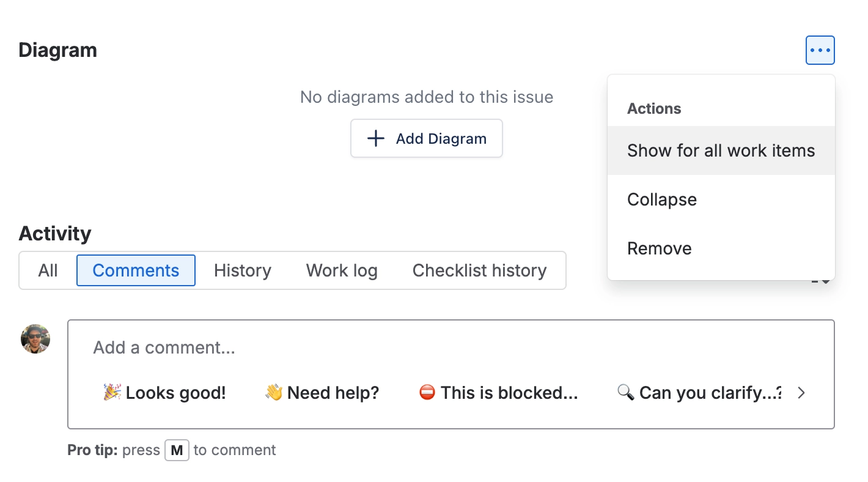Open the History tab
The height and width of the screenshot is (482, 868).
242,270
